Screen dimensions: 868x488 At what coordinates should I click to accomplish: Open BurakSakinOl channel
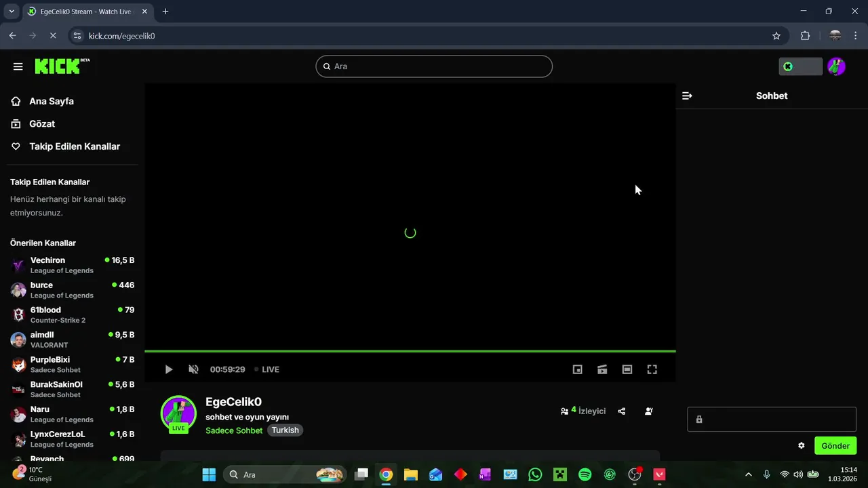click(73, 389)
